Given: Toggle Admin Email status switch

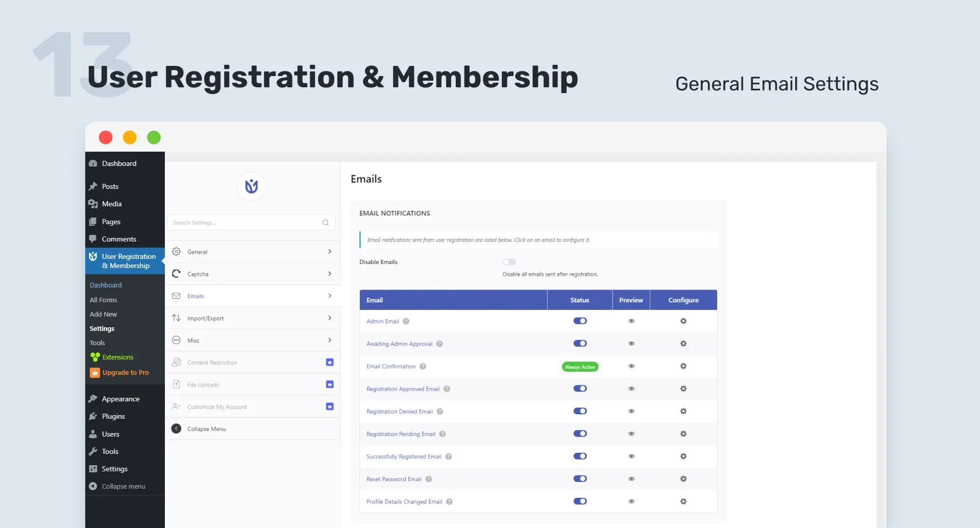Looking at the screenshot, I should 580,321.
